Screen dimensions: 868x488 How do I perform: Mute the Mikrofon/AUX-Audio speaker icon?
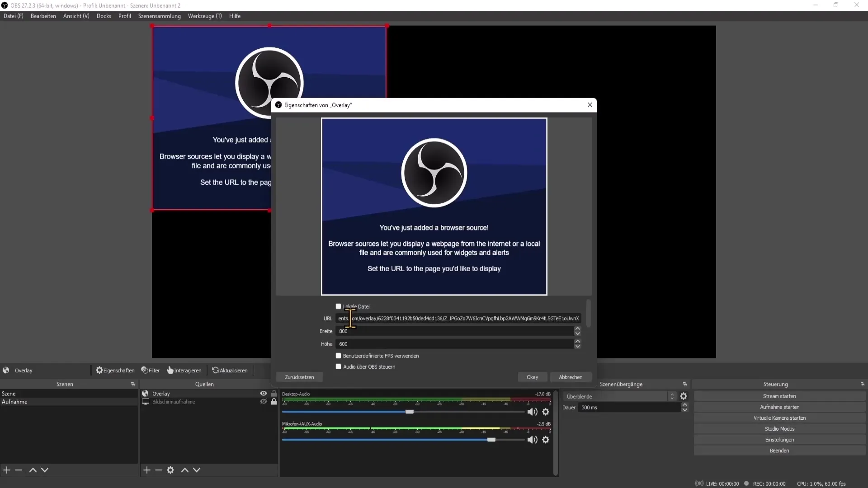point(532,440)
